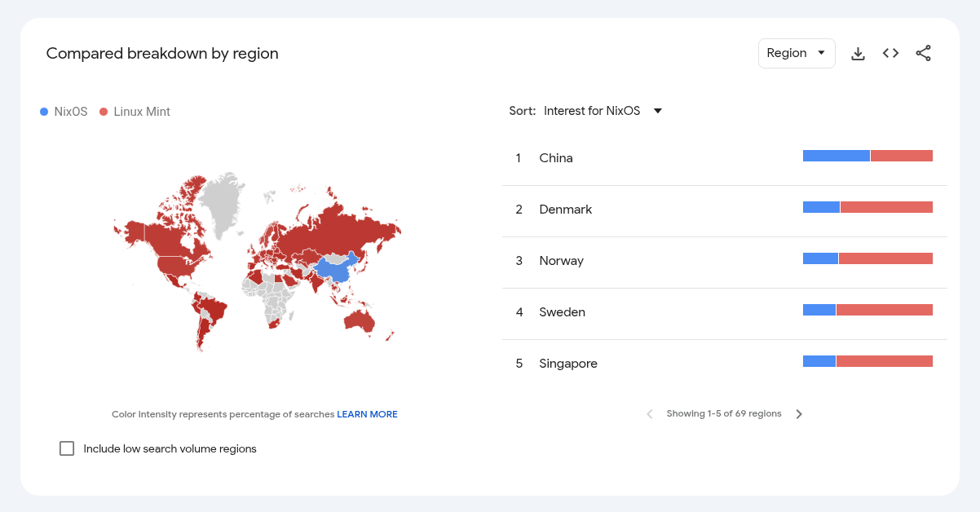Click China's comparison bar

click(867, 156)
